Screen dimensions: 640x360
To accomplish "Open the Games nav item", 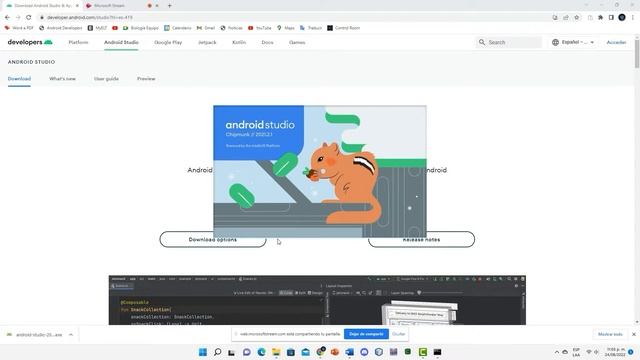I will click(297, 42).
